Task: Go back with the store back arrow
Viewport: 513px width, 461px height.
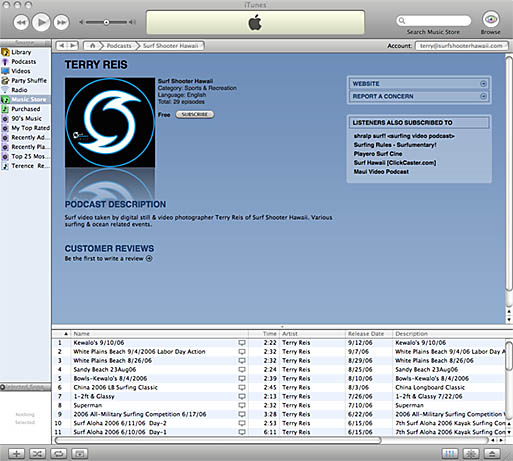Action: (62, 46)
